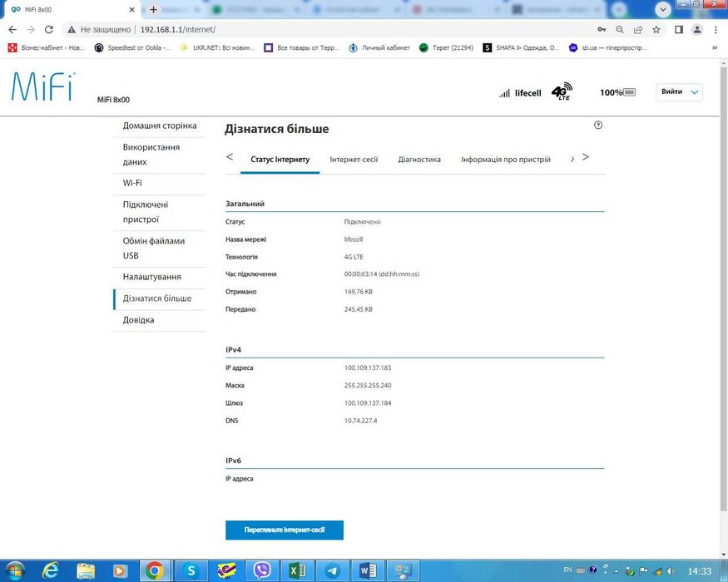Image resolution: width=728 pixels, height=582 pixels.
Task: Bookmark this page with star icon
Action: click(x=656, y=29)
